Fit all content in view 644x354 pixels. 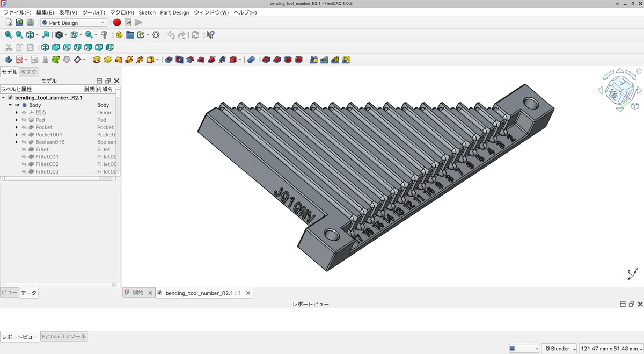pos(9,35)
